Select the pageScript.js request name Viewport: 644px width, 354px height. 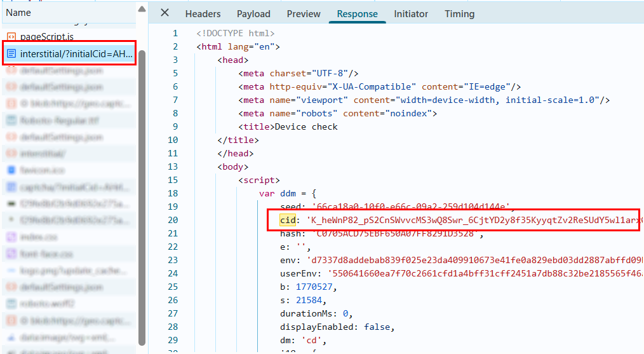[47, 37]
